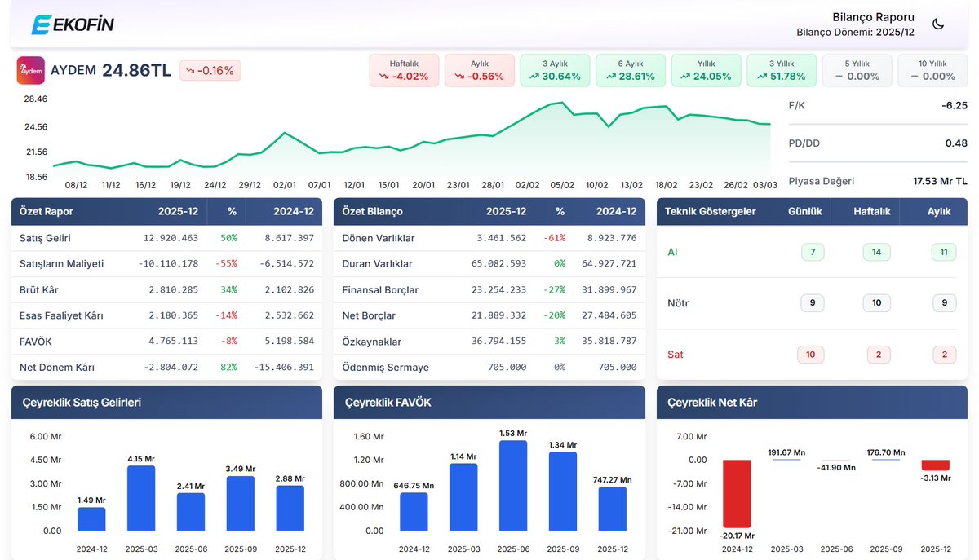Viewport: 979px width, 560px height.
Task: Click the PD/DD value 0.48
Action: pyautogui.click(x=956, y=143)
